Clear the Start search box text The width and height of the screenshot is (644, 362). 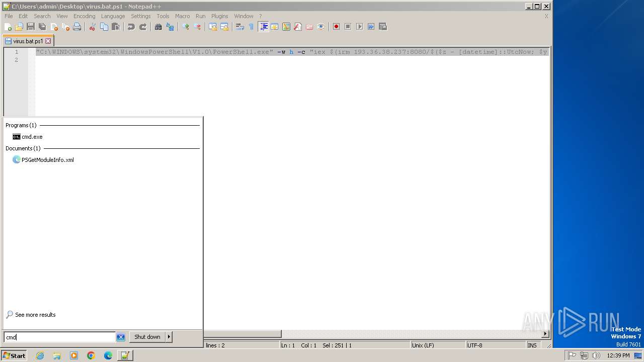(x=121, y=337)
